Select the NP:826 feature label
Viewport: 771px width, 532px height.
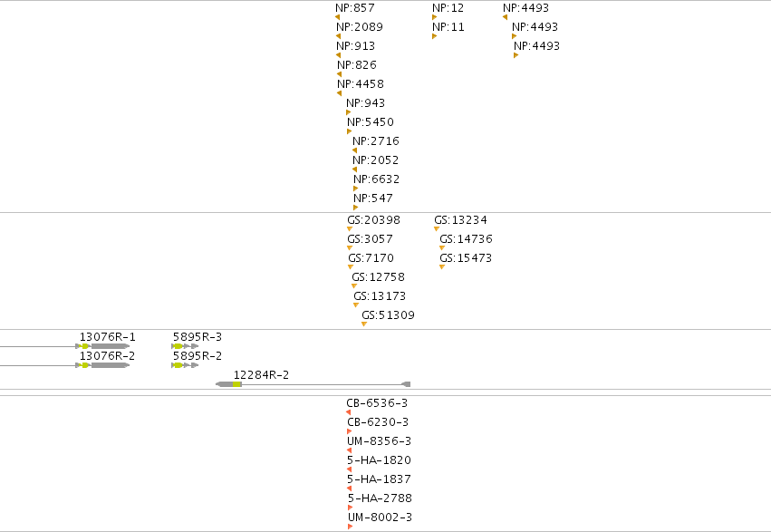tap(357, 65)
